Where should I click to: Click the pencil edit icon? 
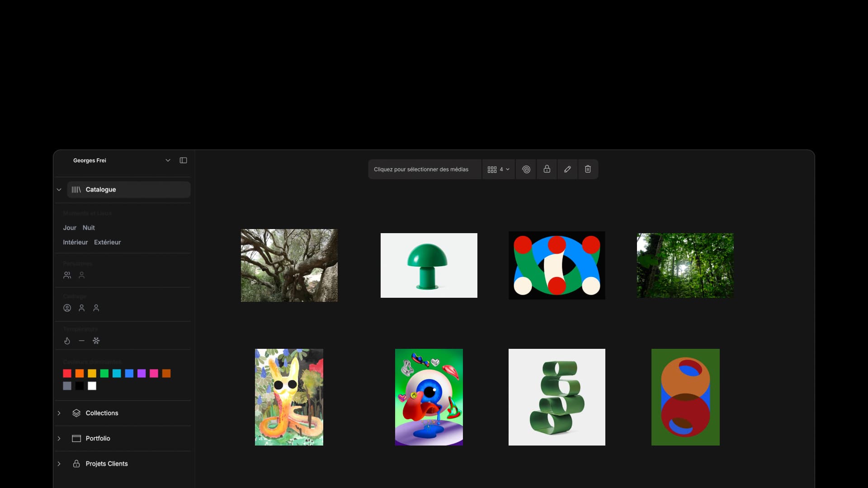click(567, 169)
